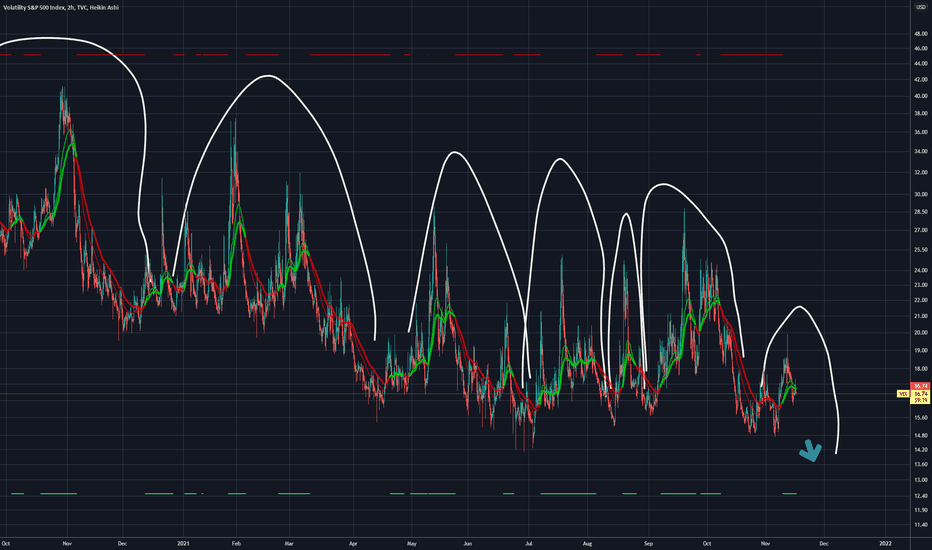932x550 pixels.
Task: Click the 21.00 price axis label
Action: [x=921, y=316]
